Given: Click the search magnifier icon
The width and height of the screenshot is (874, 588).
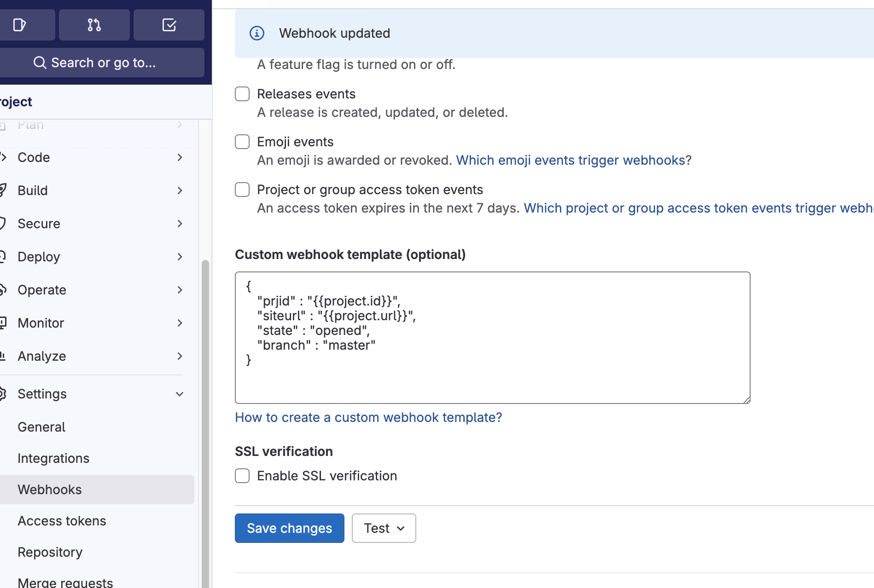Looking at the screenshot, I should pyautogui.click(x=40, y=63).
